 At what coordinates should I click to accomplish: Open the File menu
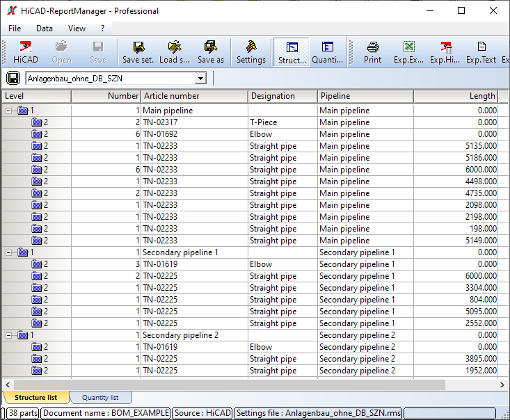click(15, 29)
